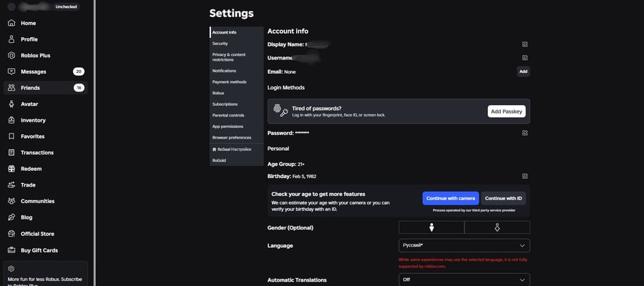Click the Avatar figure icon
The height and width of the screenshot is (286, 644).
coord(11,104)
